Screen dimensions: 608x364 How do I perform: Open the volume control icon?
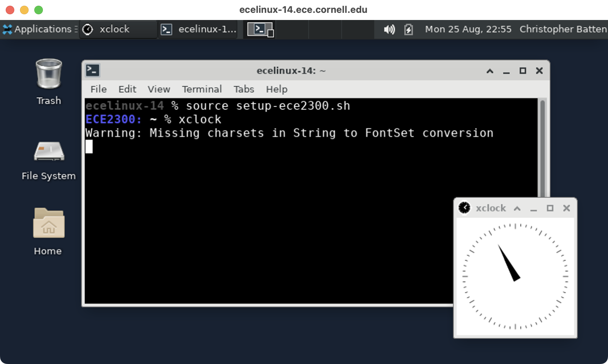[x=389, y=29]
